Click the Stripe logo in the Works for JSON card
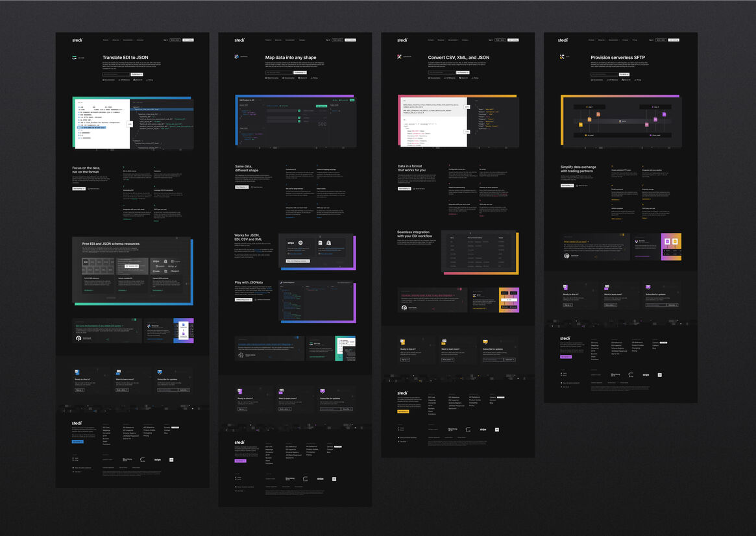The image size is (756, 536). (291, 243)
